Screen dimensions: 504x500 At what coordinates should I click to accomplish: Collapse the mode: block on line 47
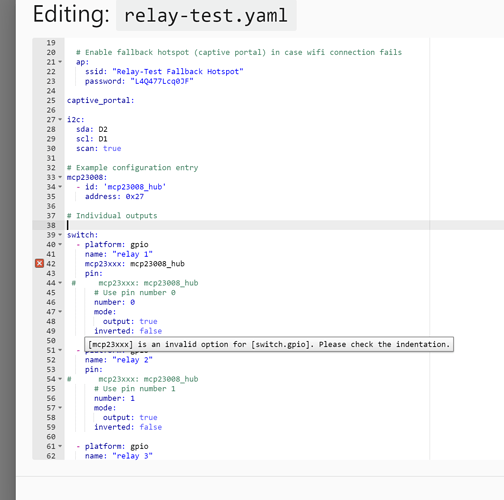pos(60,312)
